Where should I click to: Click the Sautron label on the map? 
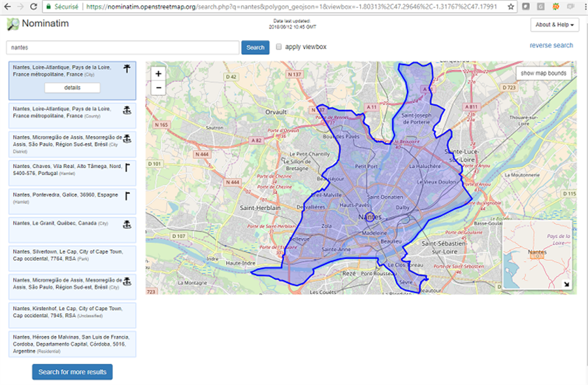214,128
